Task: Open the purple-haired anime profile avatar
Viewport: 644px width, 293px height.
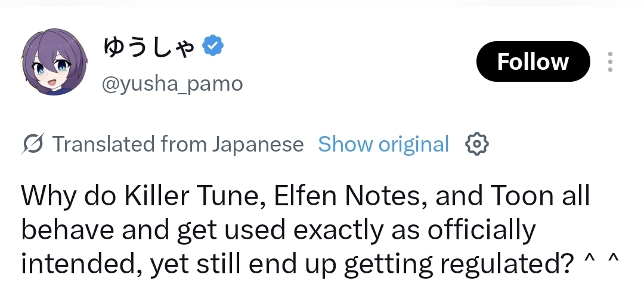Action: coord(54,61)
